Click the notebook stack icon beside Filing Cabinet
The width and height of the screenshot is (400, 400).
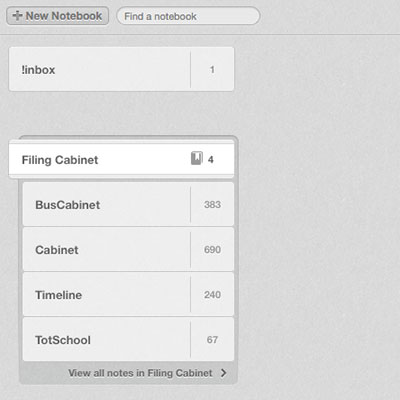tap(197, 158)
